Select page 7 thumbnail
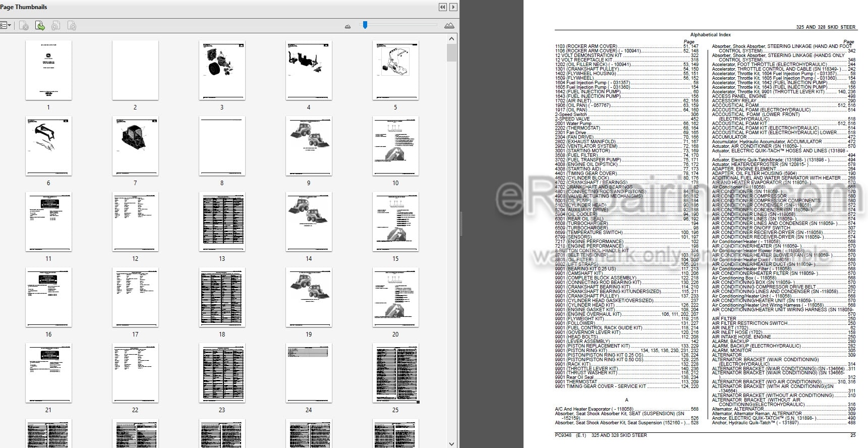This screenshot has height=448, width=868. 135,146
